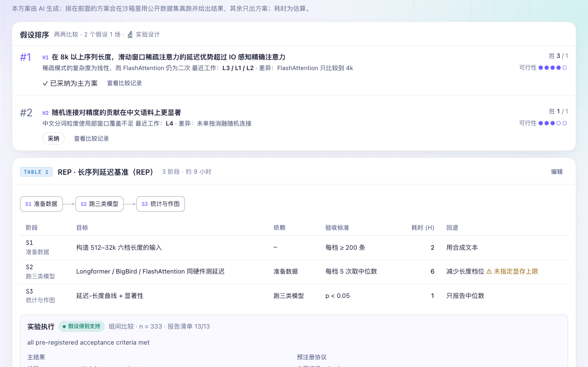This screenshot has width=588, height=367.
Task: Click the microscope 实验设计 icon
Action: click(x=130, y=35)
